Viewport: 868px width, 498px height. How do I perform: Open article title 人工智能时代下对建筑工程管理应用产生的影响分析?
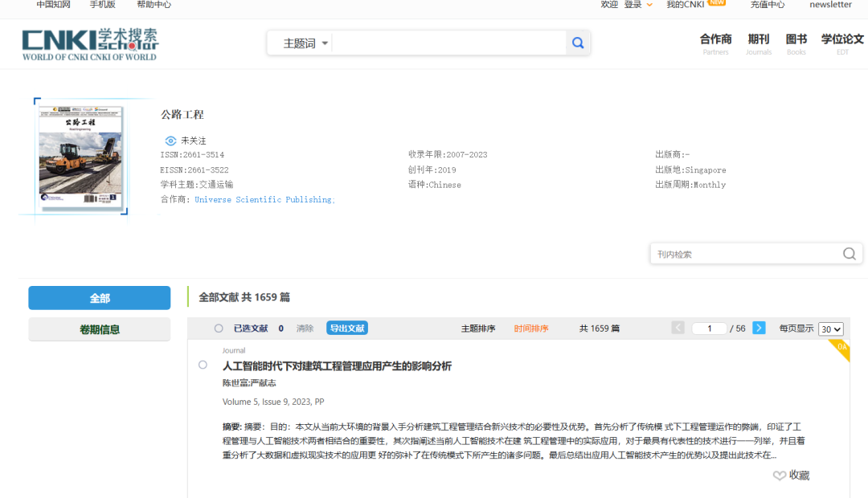337,365
